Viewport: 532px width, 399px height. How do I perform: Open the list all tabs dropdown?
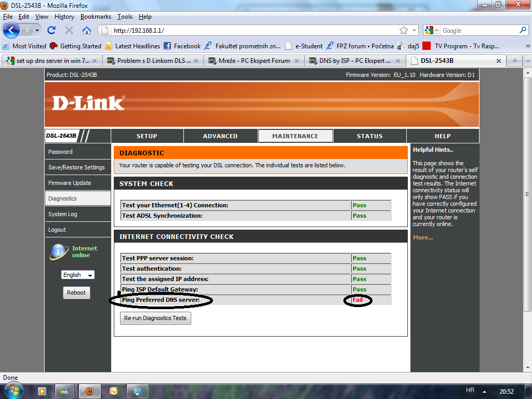tap(528, 61)
